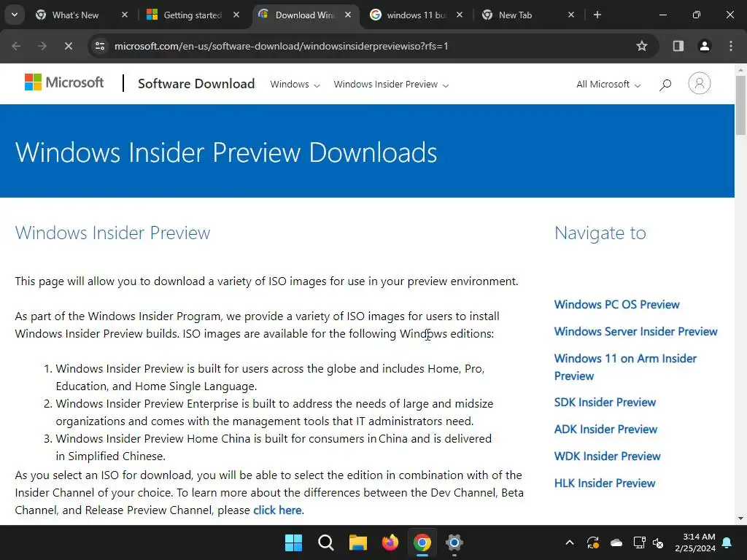Close the Download Windows tab
This screenshot has height=560, width=747.
point(348,15)
